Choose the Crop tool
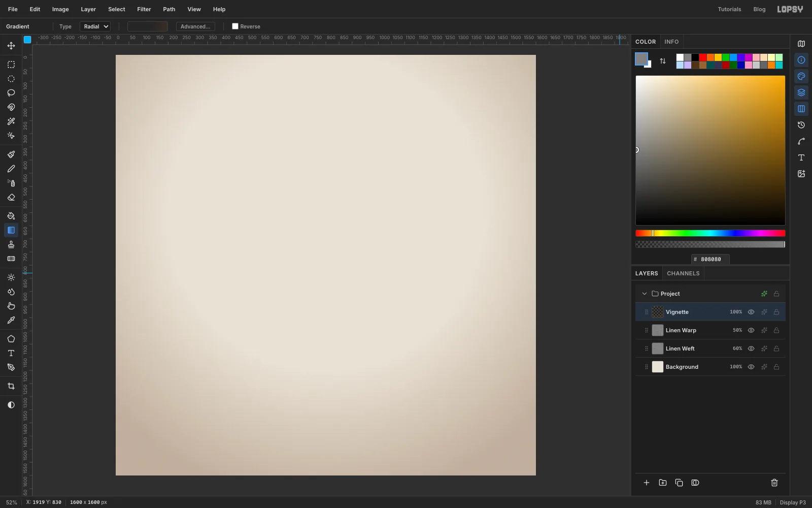Screen dimensions: 812x508 point(11,386)
